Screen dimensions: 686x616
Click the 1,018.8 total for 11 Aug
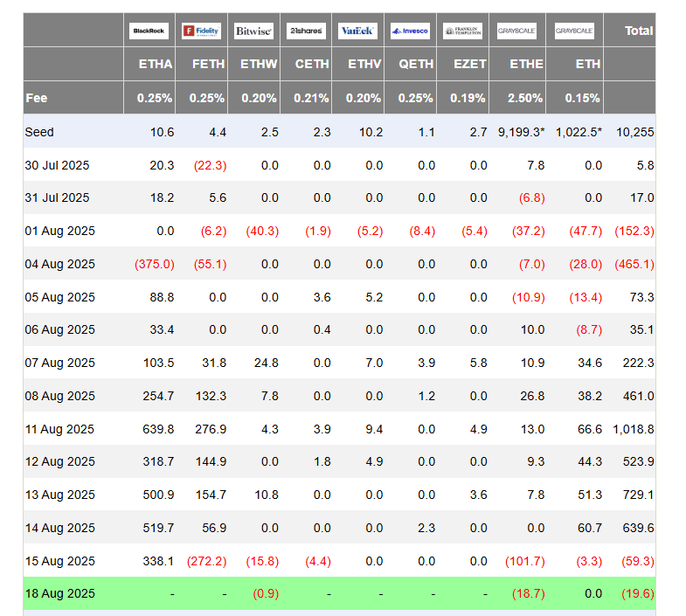(x=634, y=429)
